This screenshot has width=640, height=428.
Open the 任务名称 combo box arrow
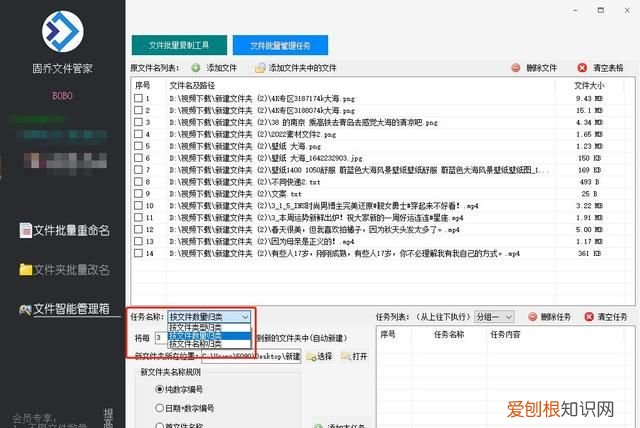(x=245, y=317)
